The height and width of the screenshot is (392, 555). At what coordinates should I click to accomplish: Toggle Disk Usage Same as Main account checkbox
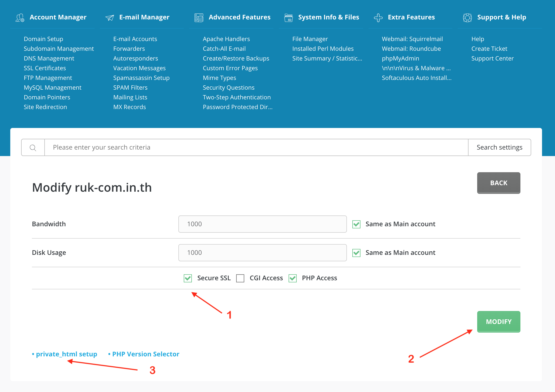pos(356,253)
